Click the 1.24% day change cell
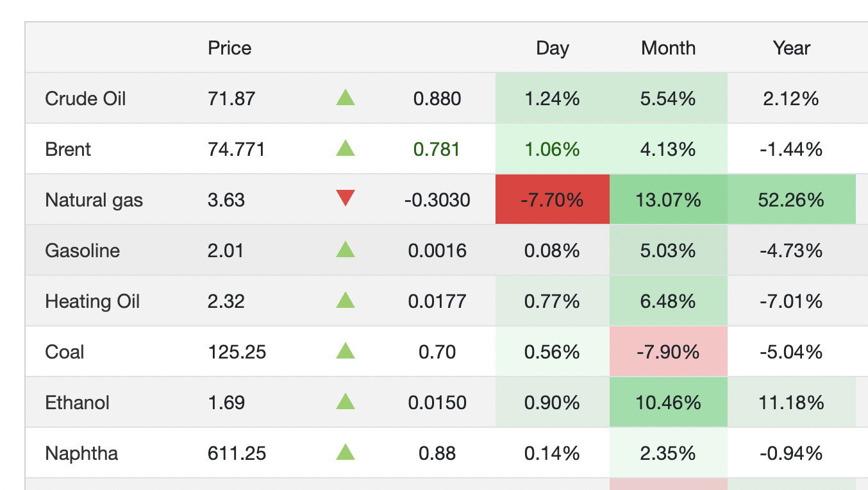This screenshot has height=490, width=868. point(553,98)
